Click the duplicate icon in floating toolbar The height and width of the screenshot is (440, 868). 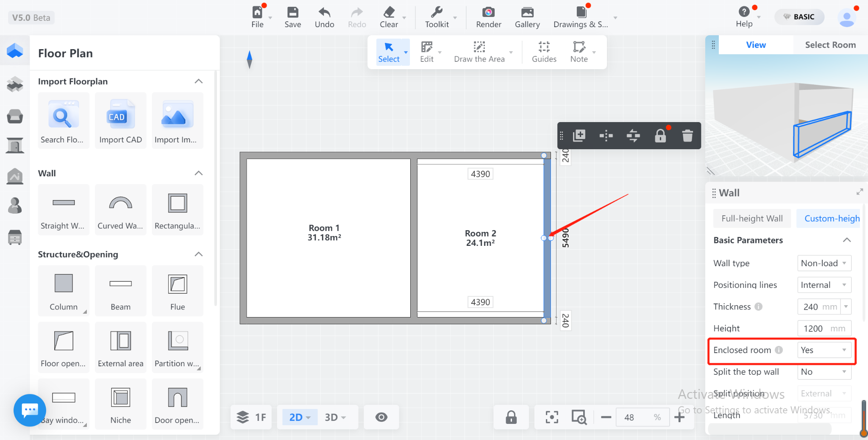579,136
